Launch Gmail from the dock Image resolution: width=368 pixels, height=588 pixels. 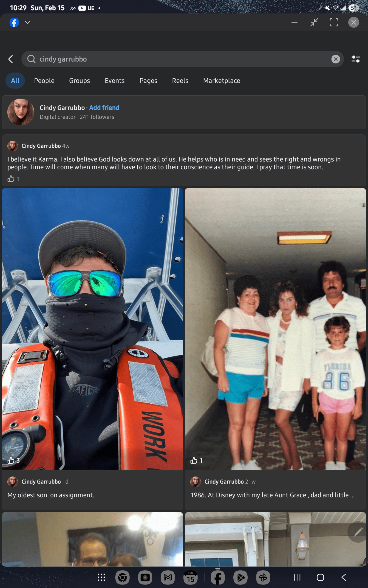168,577
